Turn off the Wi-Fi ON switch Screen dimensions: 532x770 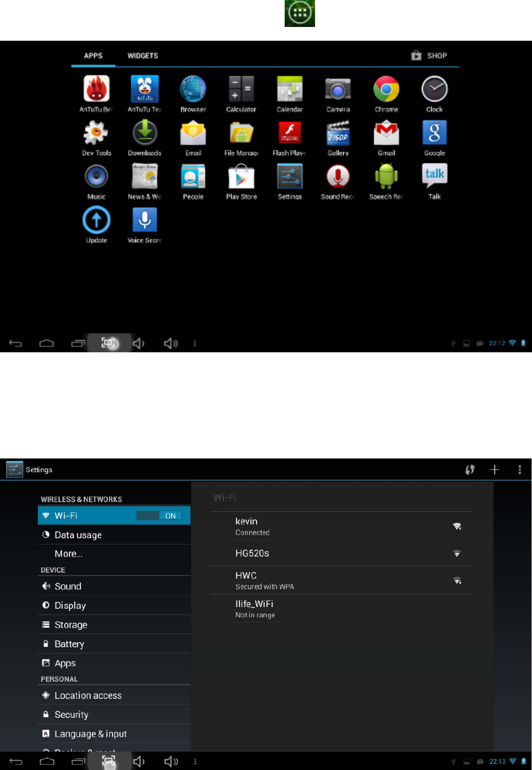click(159, 516)
